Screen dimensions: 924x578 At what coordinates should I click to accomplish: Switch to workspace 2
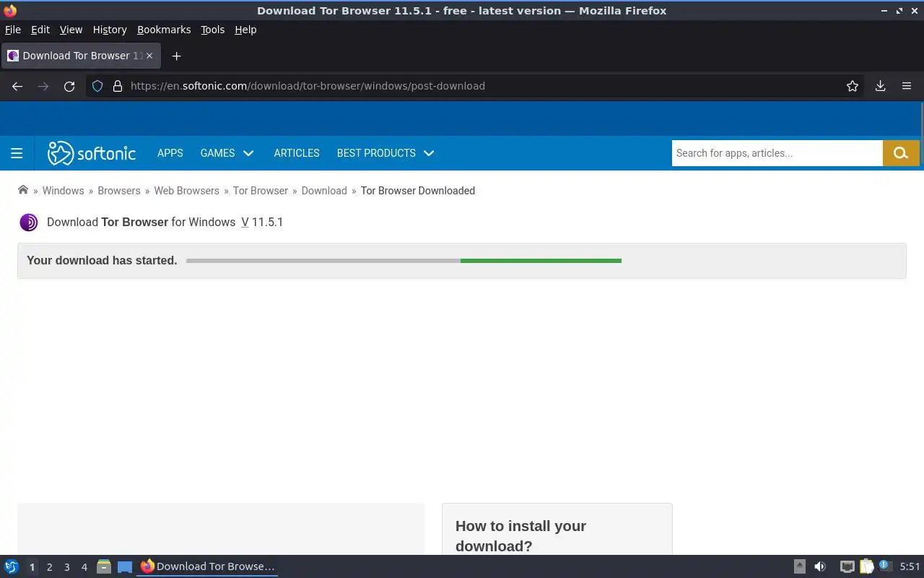click(x=49, y=567)
